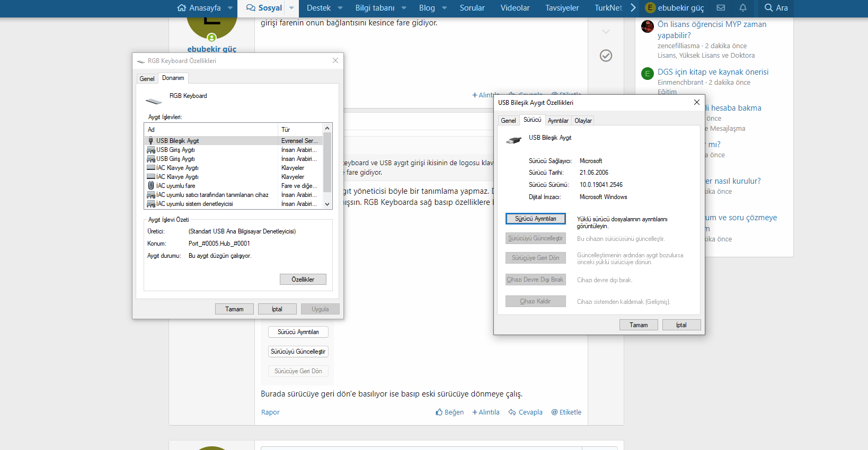Click the USB plug icon in the USB Bileşik Aygıt dialog
Image resolution: width=868 pixels, height=450 pixels.
tap(513, 140)
